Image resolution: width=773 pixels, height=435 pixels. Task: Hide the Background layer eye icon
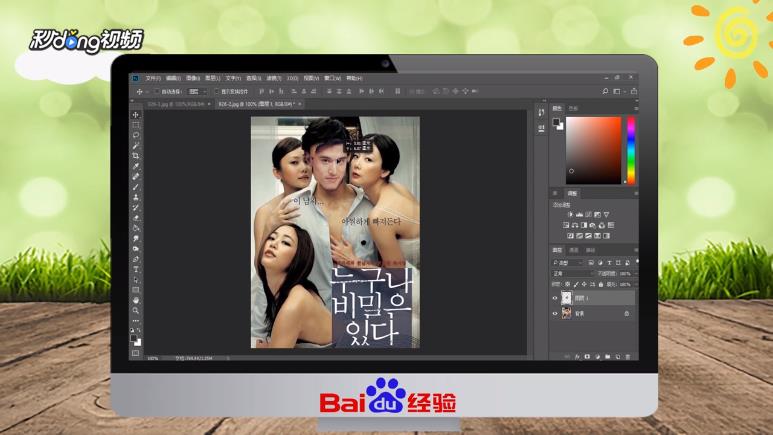[x=555, y=313]
